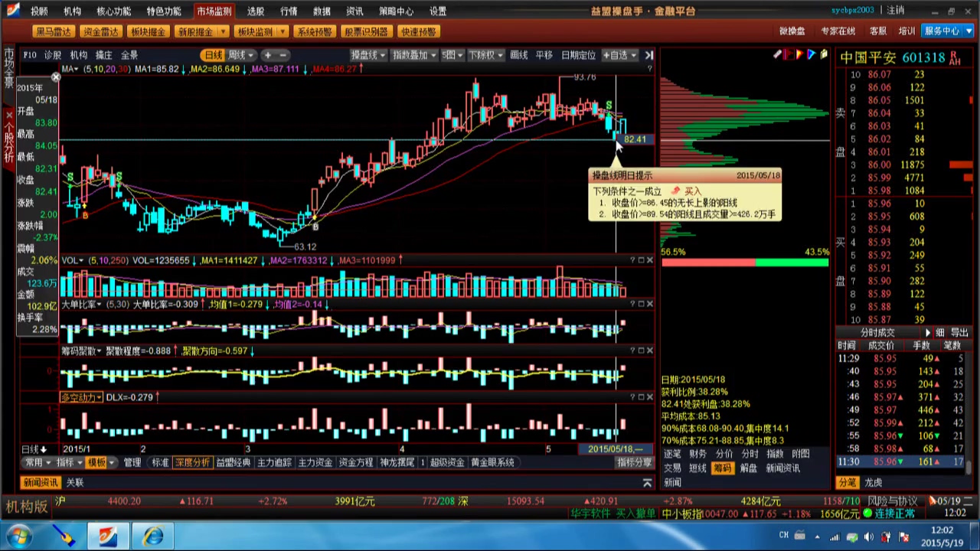This screenshot has width=980, height=551.
Task: Click the 注销 logout link
Action: (896, 10)
